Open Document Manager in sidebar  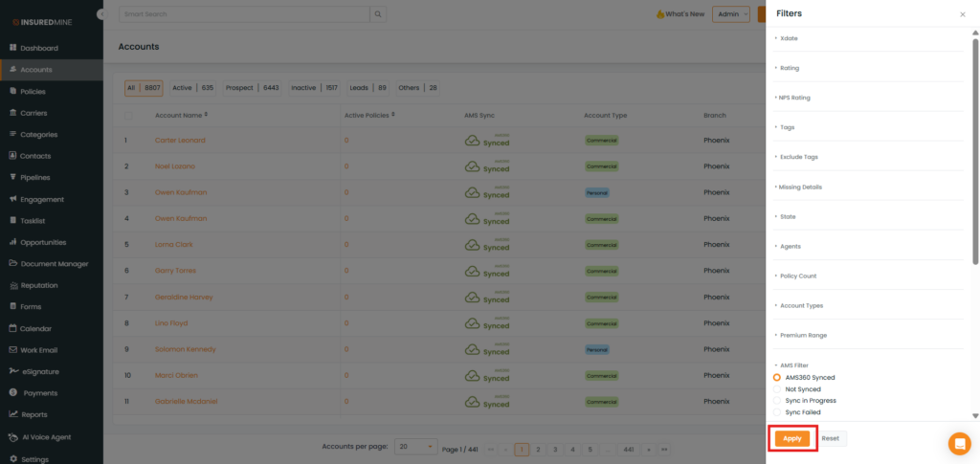point(54,264)
